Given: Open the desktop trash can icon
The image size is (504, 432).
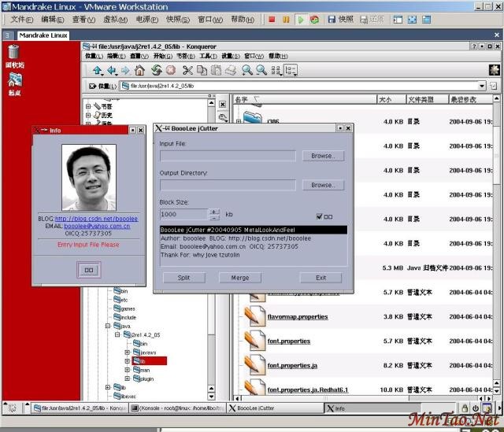Looking at the screenshot, I should pyautogui.click(x=13, y=54).
